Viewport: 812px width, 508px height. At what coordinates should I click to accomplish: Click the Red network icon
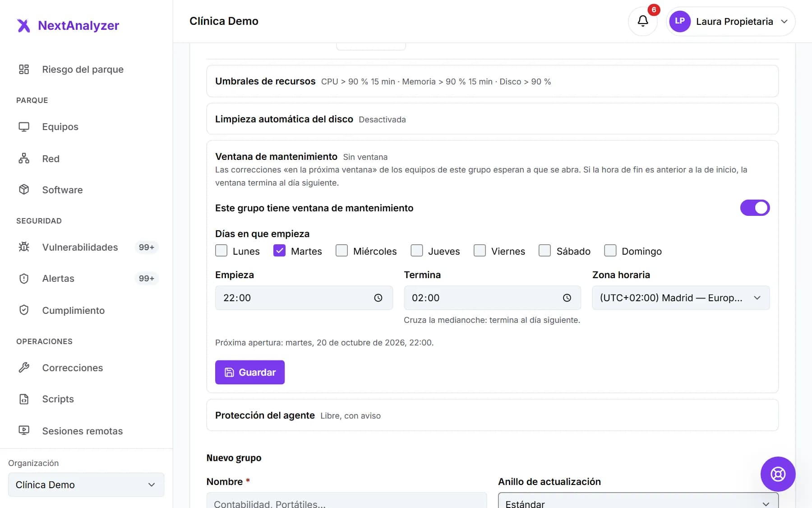tap(24, 158)
